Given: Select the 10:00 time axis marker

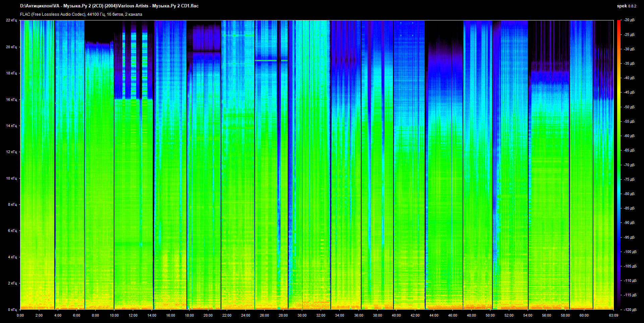Looking at the screenshot, I should [x=114, y=315].
